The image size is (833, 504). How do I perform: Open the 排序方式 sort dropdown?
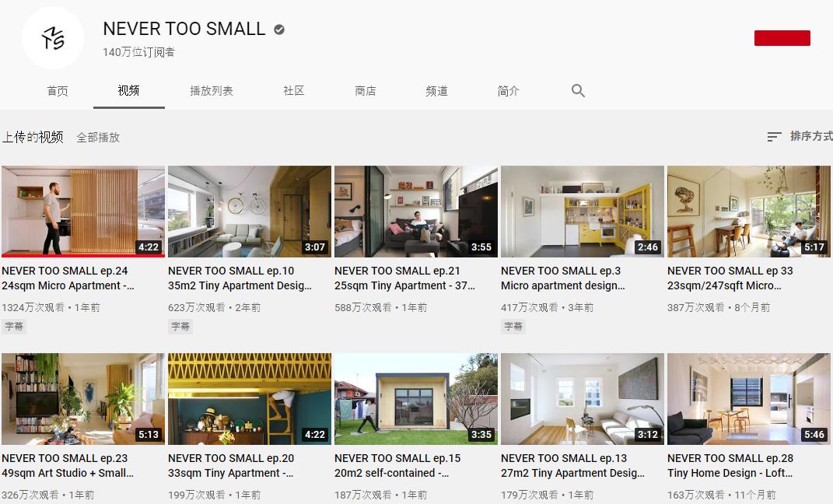[x=811, y=136]
